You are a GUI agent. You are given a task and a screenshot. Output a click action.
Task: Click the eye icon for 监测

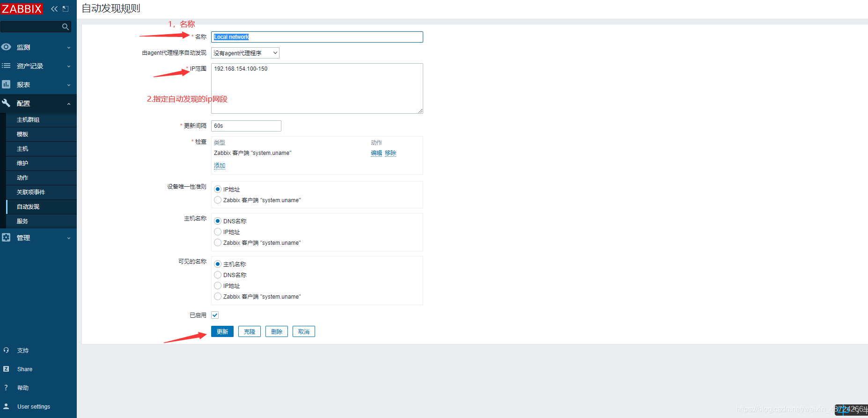[x=6, y=47]
